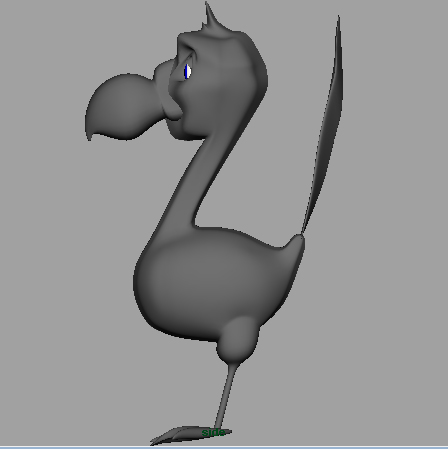The height and width of the screenshot is (449, 448).
Task: Click the green "side" view label
Action: (213, 432)
